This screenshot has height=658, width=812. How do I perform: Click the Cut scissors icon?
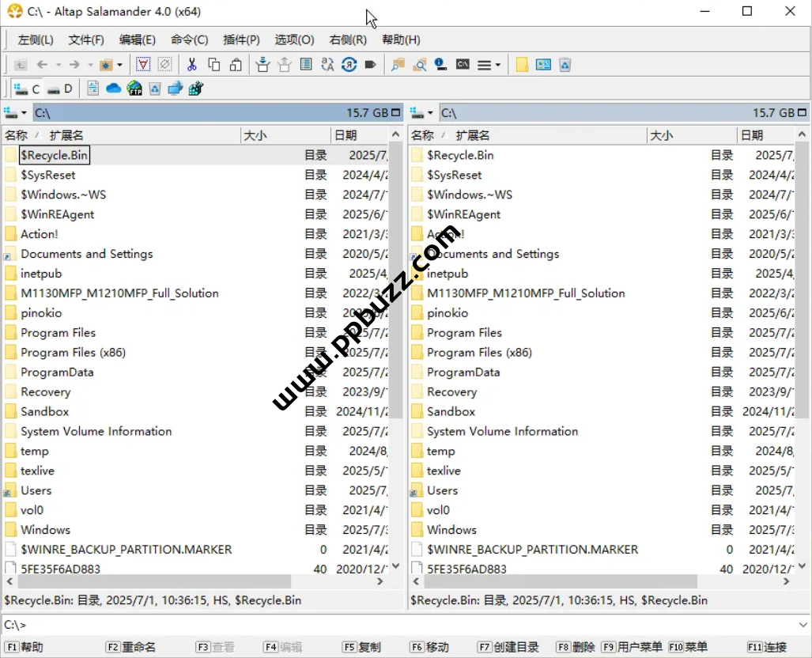191,65
